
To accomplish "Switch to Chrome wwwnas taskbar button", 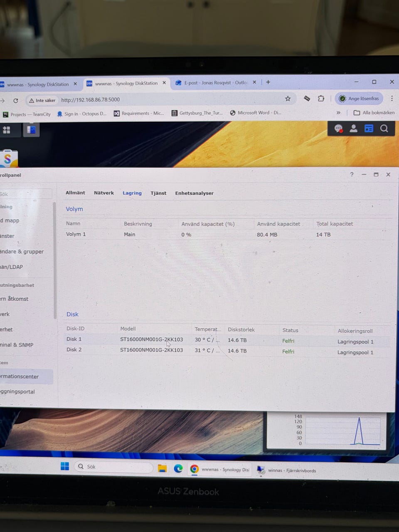I will point(220,469).
